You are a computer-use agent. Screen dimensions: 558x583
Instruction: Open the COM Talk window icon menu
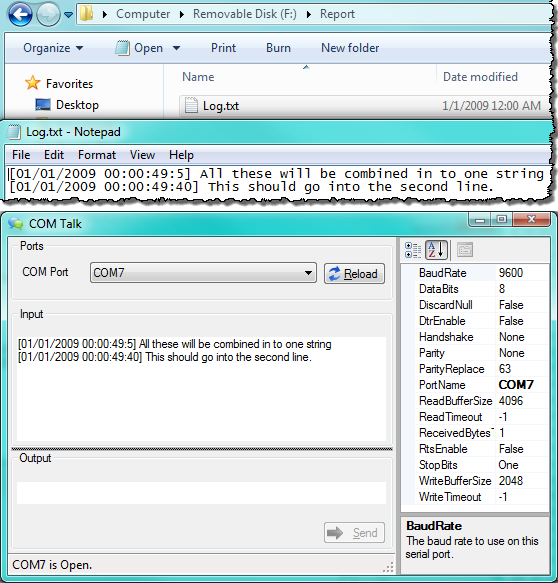pos(16,223)
